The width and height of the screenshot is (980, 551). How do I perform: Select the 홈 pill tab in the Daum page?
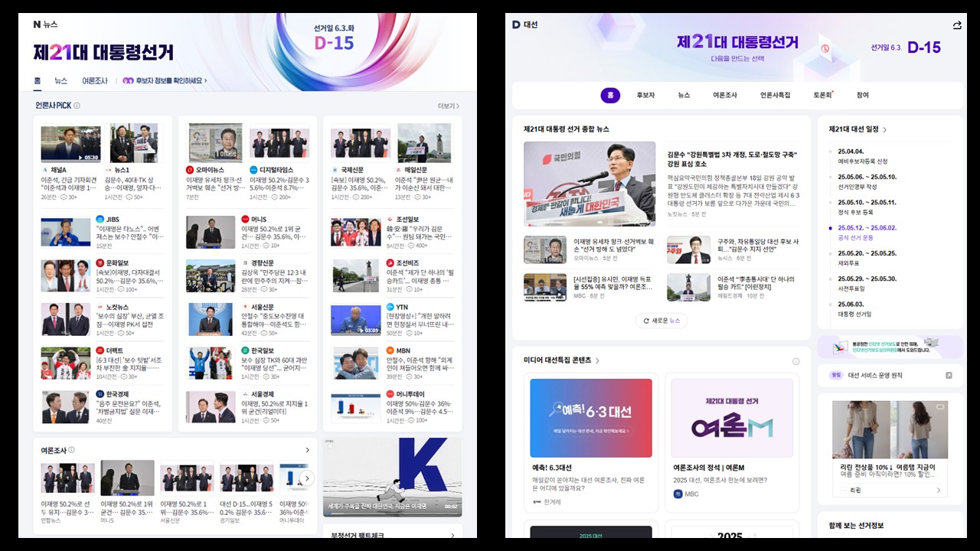point(610,95)
